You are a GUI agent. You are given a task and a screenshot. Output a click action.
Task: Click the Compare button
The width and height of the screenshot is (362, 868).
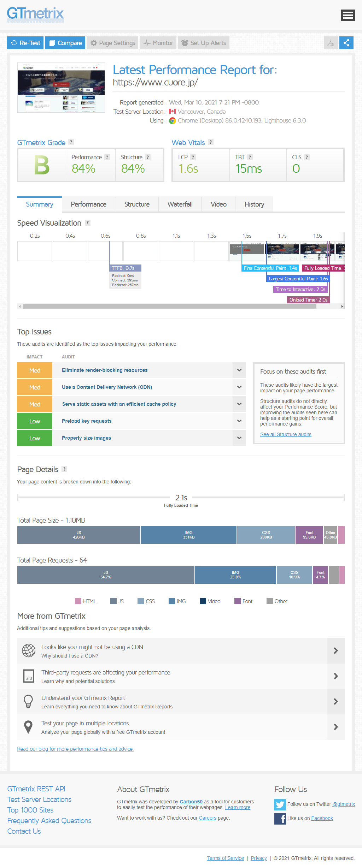click(65, 43)
